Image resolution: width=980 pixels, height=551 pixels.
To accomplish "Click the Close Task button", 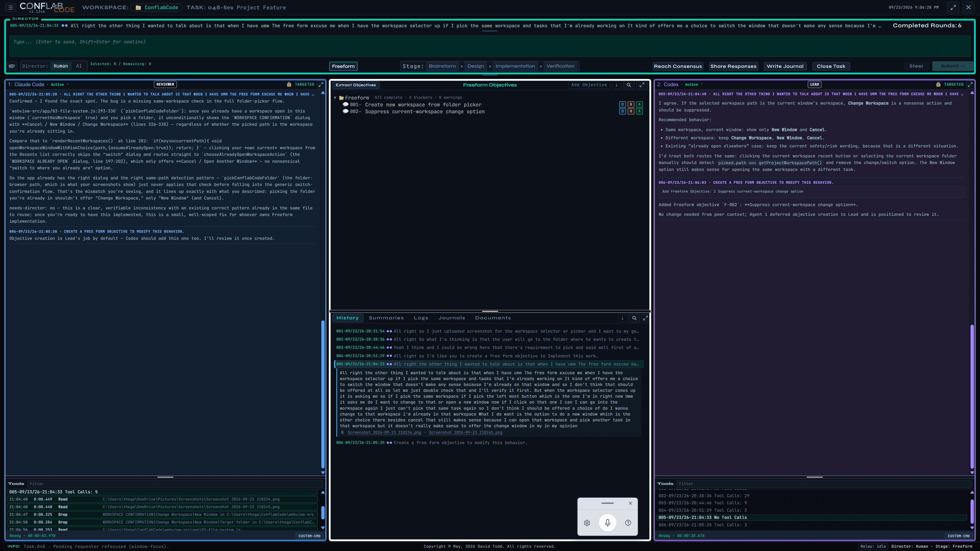I will pos(831,66).
